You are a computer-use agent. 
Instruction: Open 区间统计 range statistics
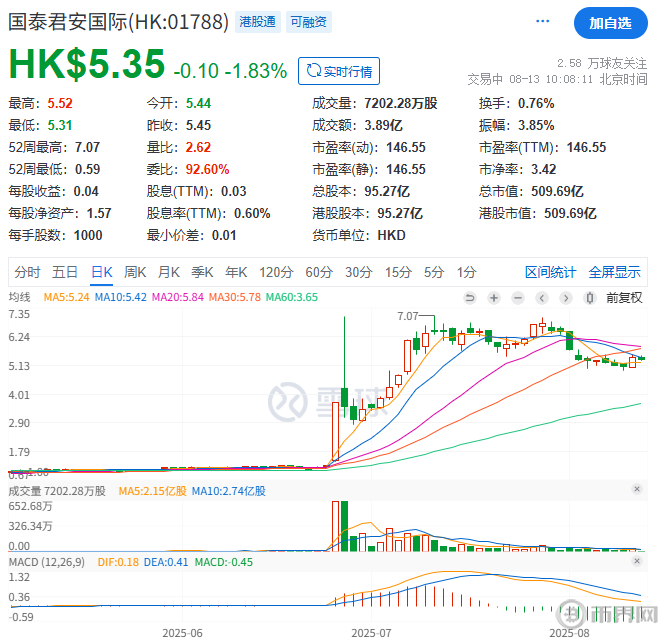point(550,272)
